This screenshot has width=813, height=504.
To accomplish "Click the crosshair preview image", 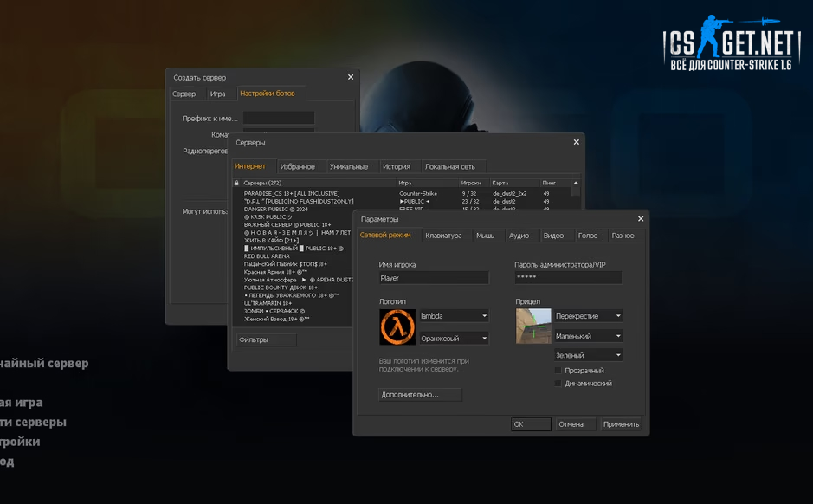I will (532, 326).
